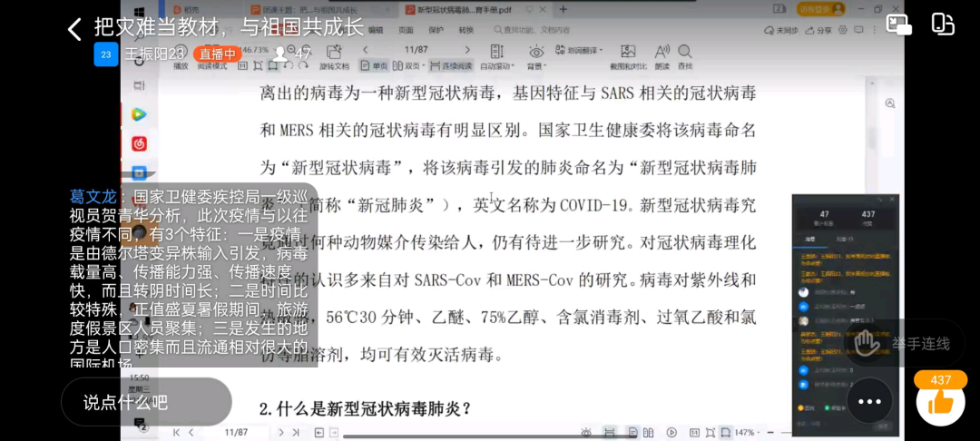Tap the rotate screen icon at top right
Screen dimensions: 980x441
click(943, 24)
